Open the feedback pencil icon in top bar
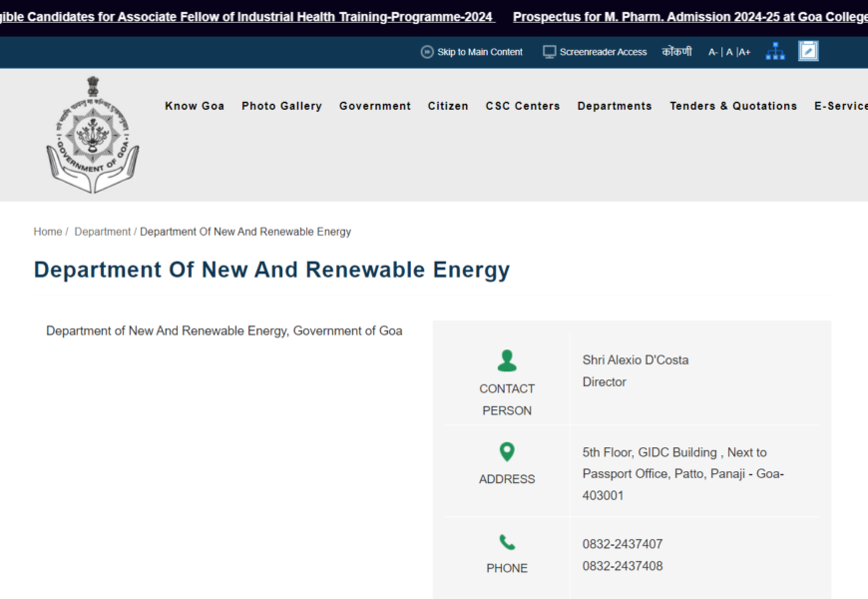 pyautogui.click(x=808, y=51)
